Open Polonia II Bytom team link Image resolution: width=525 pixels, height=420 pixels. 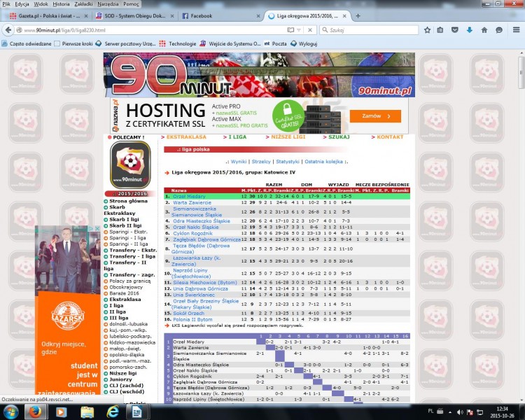coord(192,319)
